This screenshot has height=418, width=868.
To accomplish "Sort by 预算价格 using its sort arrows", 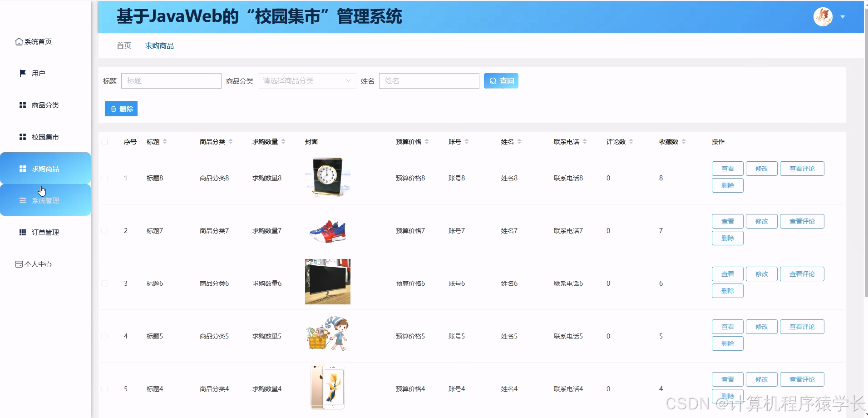I will pos(427,141).
